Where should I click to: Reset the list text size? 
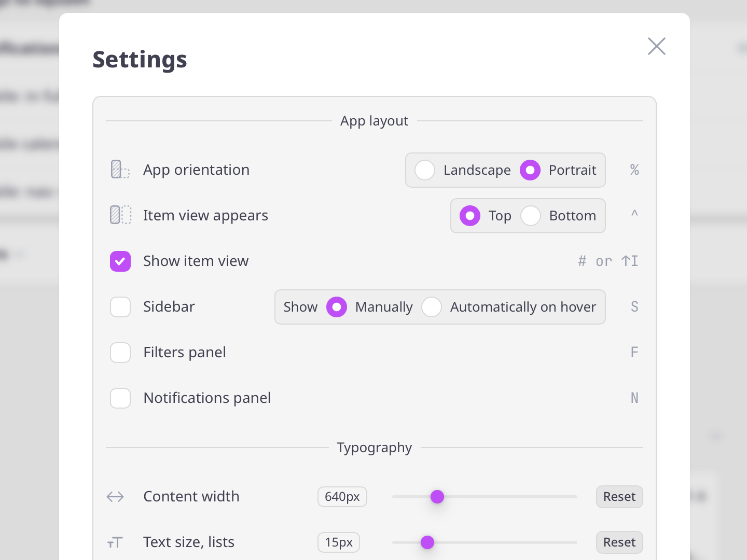point(619,542)
